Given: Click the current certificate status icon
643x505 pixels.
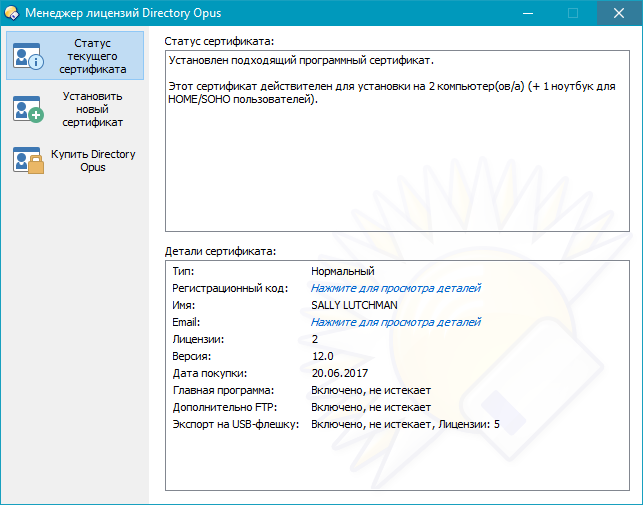Looking at the screenshot, I should tap(28, 56).
